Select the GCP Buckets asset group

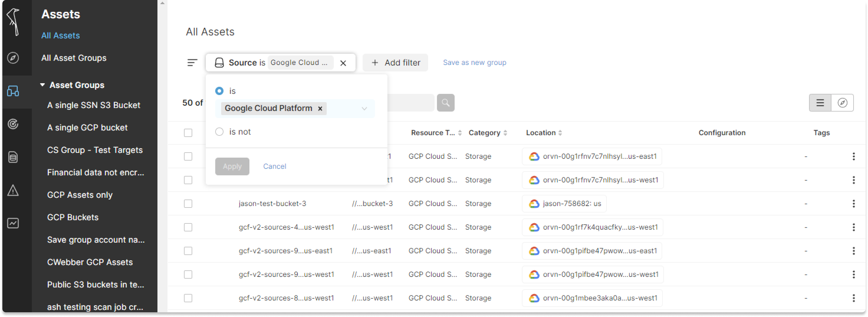click(73, 218)
